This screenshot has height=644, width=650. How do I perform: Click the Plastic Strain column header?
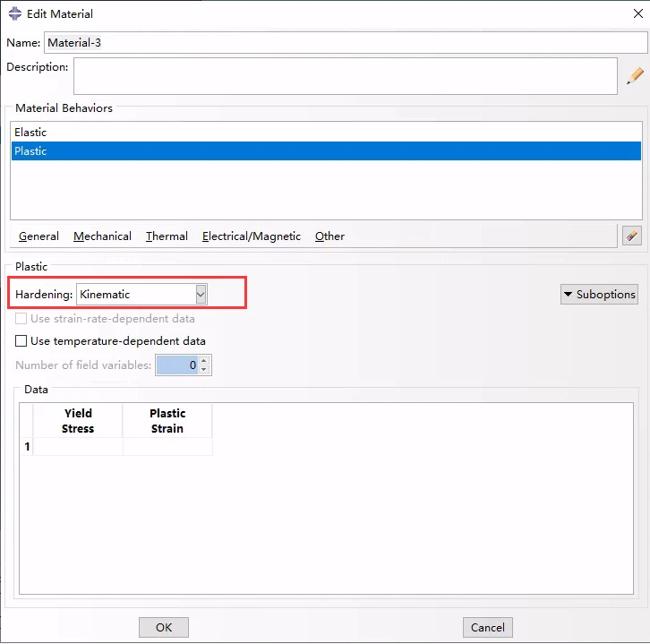(x=167, y=420)
